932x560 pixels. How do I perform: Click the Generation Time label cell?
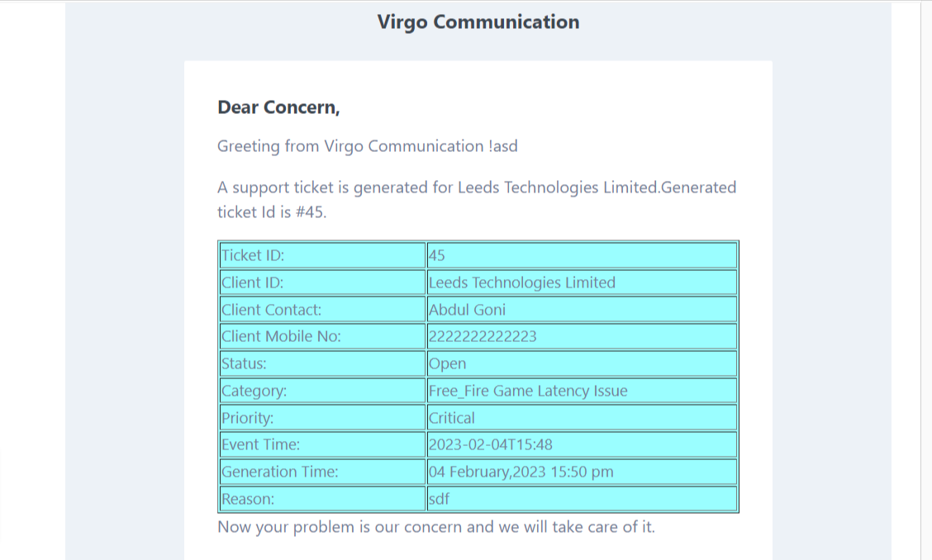(323, 472)
